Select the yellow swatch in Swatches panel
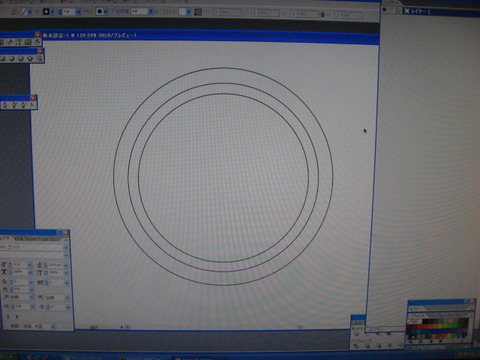The width and height of the screenshot is (480, 360). tap(439, 326)
